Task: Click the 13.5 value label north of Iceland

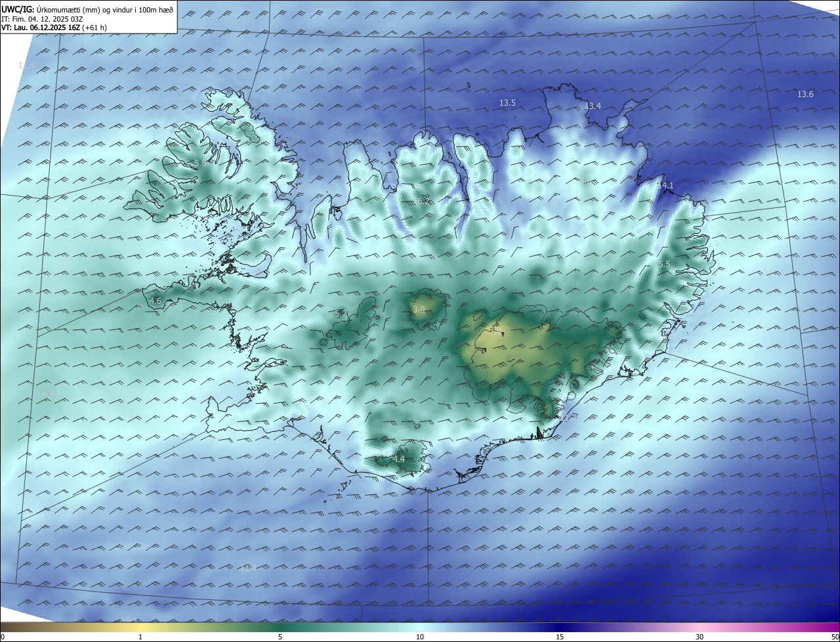Action: [x=507, y=102]
